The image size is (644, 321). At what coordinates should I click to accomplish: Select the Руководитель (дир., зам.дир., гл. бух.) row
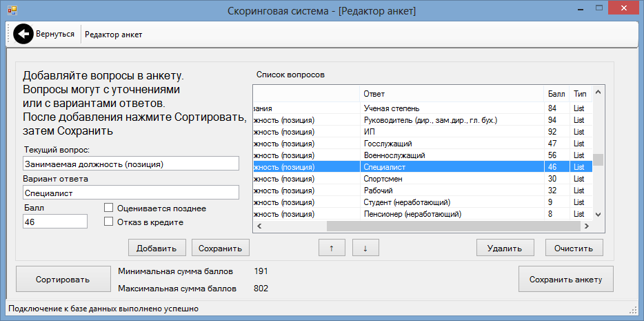pyautogui.click(x=423, y=120)
